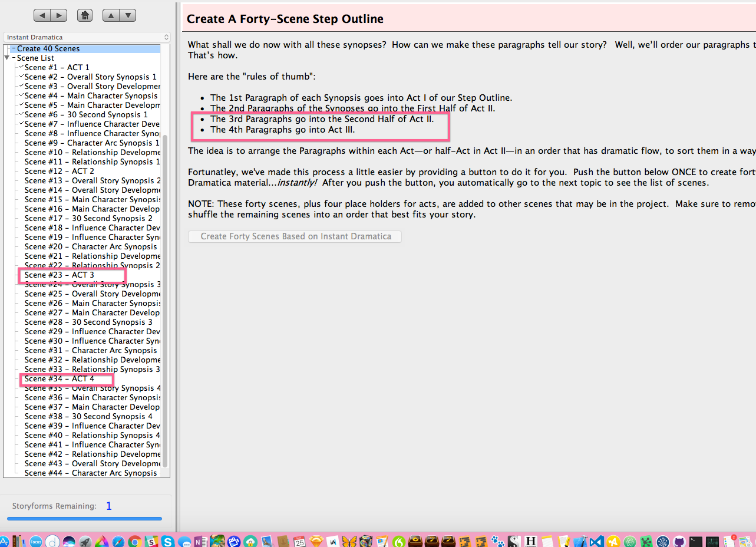Open Calendar from the Dock
756x547 pixels.
point(300,542)
